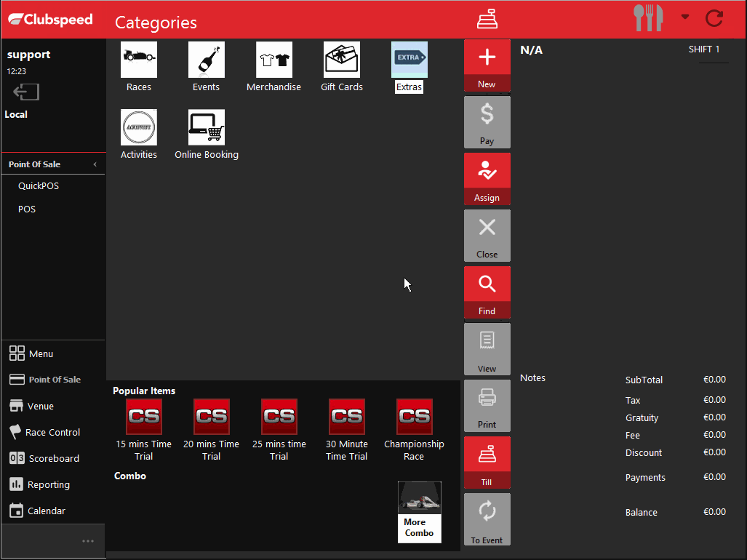Open Reporting in navigation
The height and width of the screenshot is (560, 747).
[39, 485]
